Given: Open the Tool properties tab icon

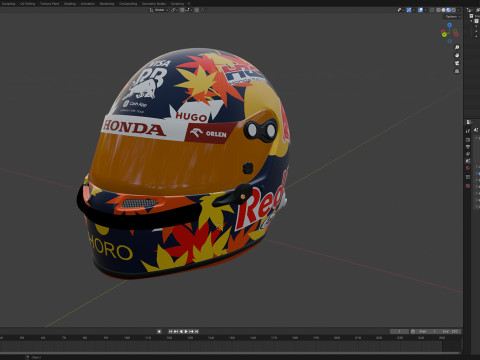Looking at the screenshot, I should (468, 131).
